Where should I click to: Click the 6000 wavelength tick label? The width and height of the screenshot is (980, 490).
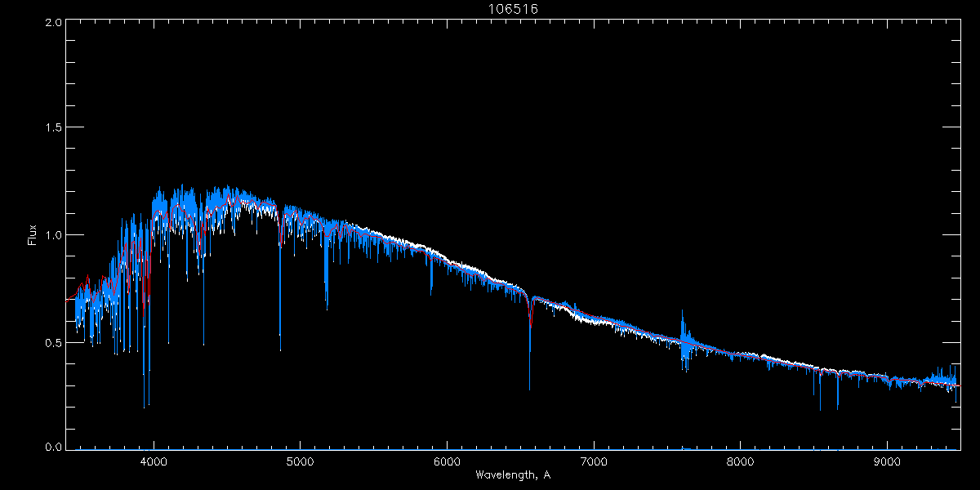(447, 461)
